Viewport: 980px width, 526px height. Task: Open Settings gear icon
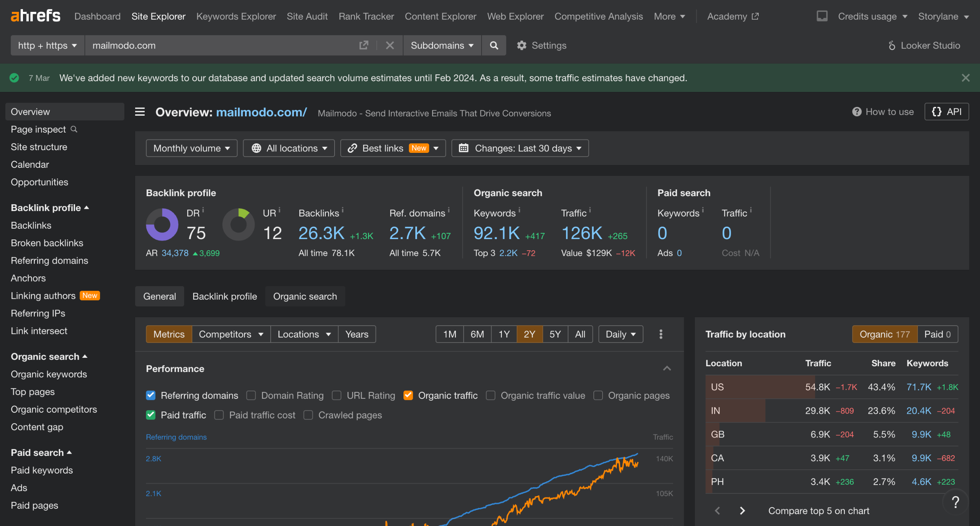point(522,45)
